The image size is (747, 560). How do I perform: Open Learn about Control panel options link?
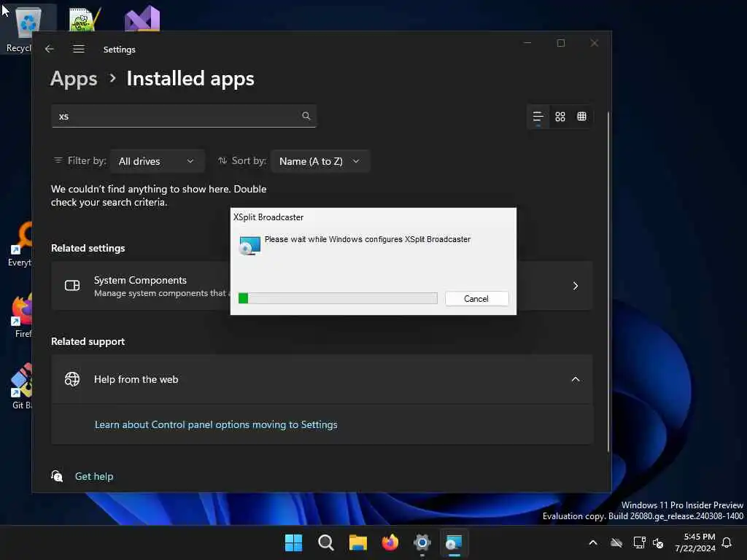click(x=216, y=424)
